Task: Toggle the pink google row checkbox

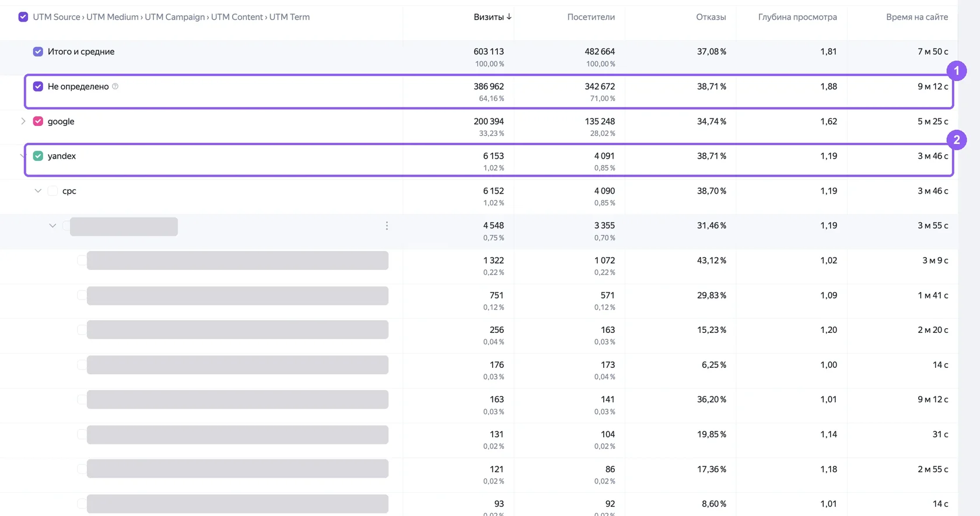Action: (x=38, y=121)
